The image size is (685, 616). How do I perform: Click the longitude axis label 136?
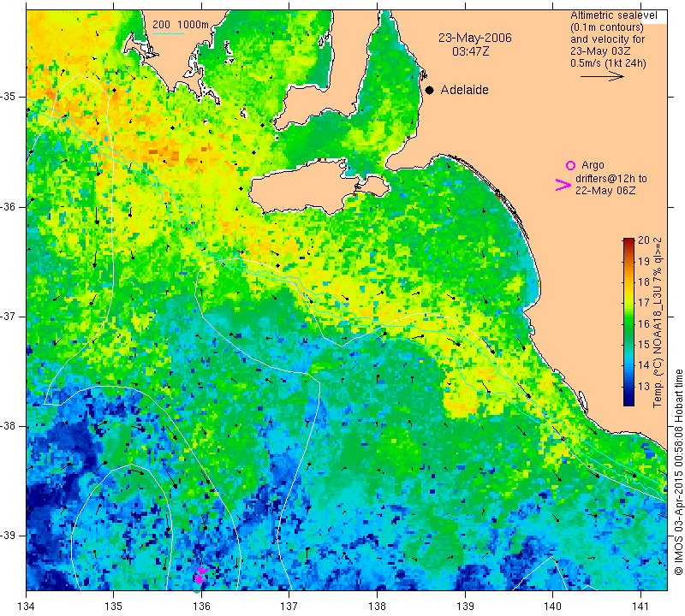tap(201, 606)
